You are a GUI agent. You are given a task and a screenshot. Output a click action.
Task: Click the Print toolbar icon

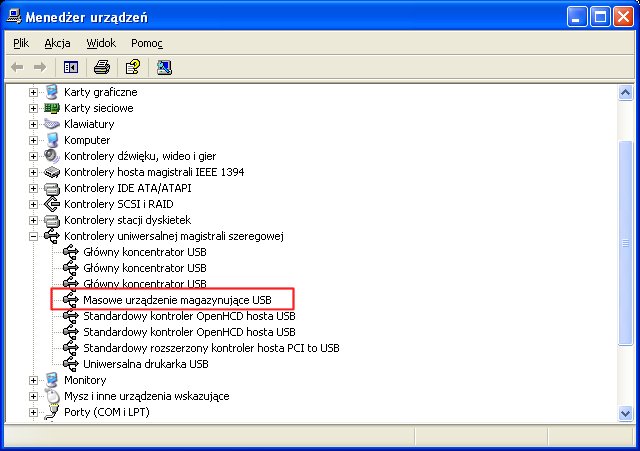coord(102,67)
